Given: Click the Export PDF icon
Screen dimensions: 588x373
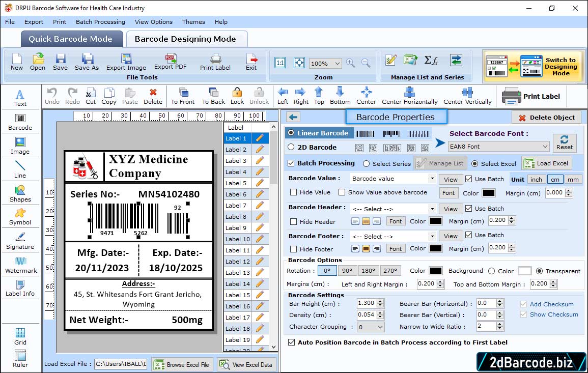Looking at the screenshot, I should click(170, 58).
